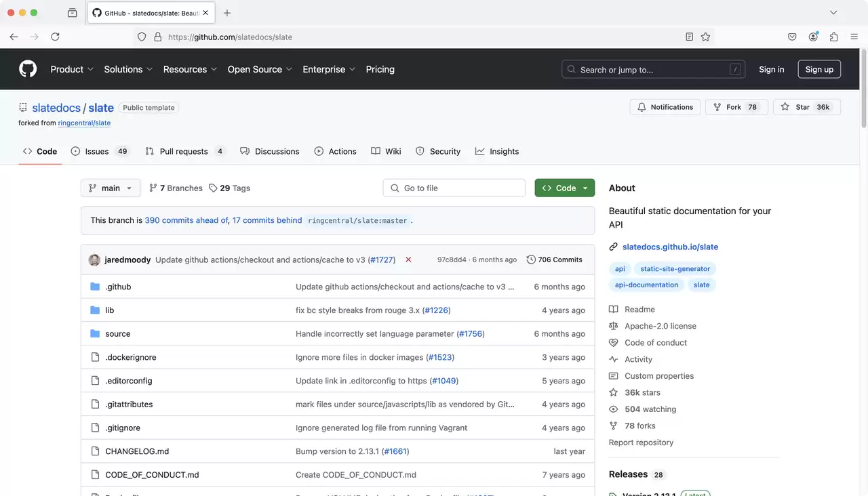Open the Firefox extensions puzzle icon
The width and height of the screenshot is (868, 496).
(833, 37)
